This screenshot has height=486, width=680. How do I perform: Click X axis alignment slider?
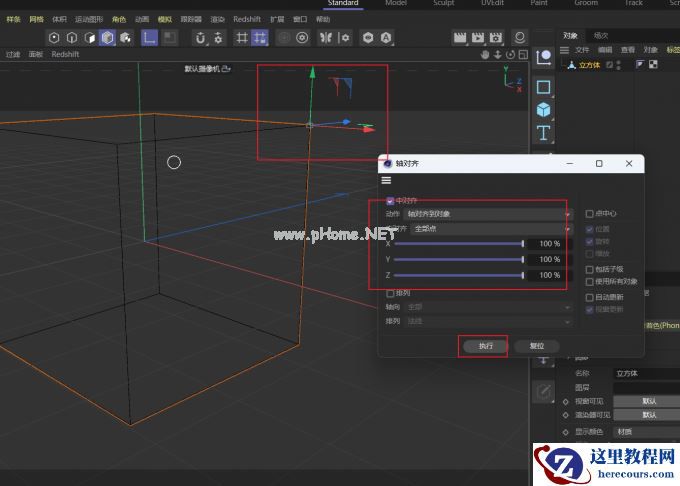coord(459,244)
